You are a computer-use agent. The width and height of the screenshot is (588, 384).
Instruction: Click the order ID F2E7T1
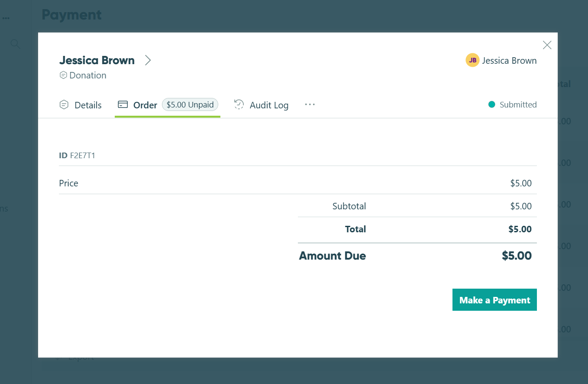(82, 155)
